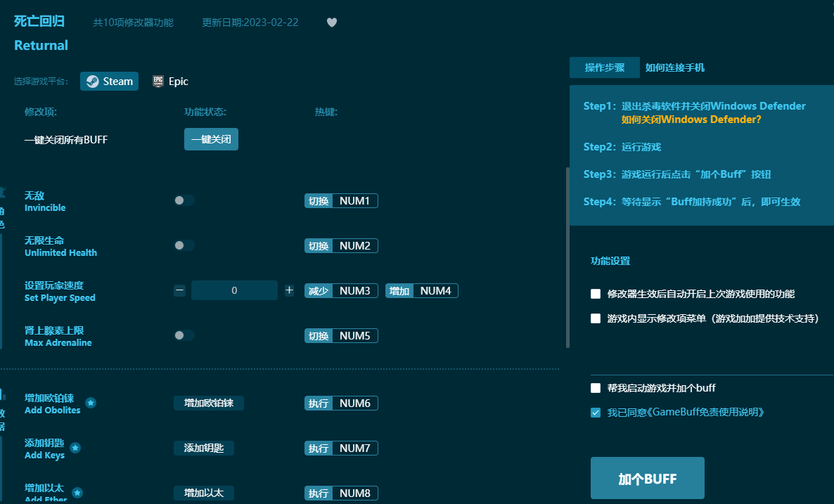Click the star badge beside Add Obolites

91,403
